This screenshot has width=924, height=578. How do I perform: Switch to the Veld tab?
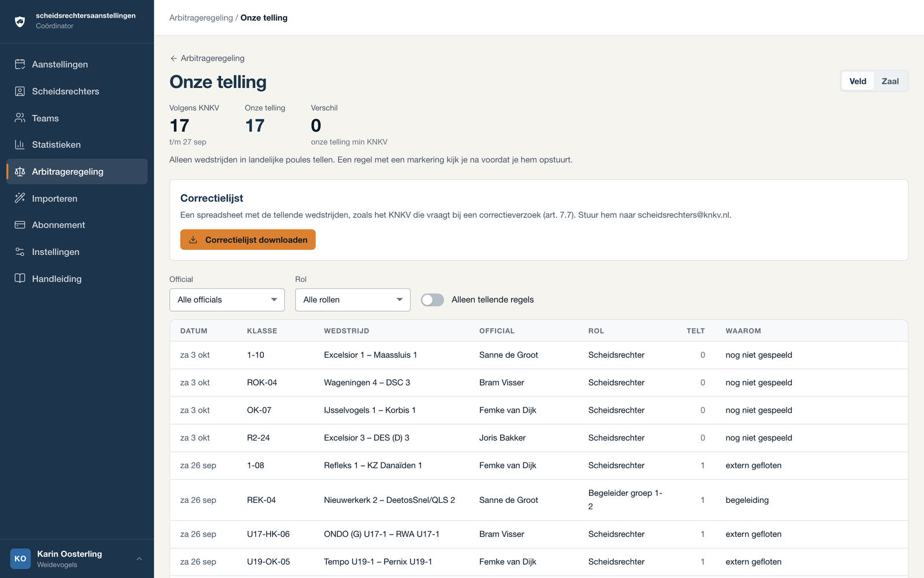tap(858, 81)
